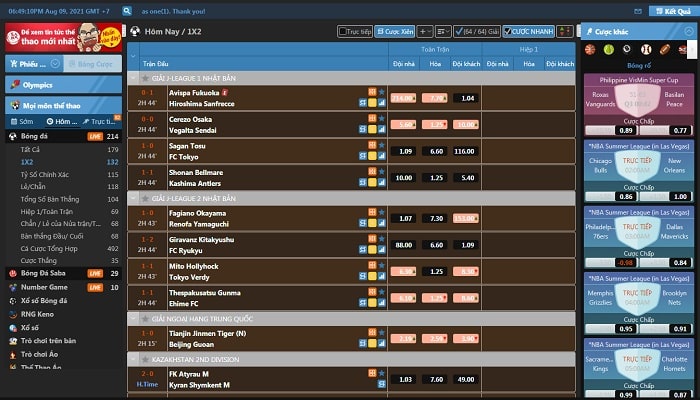Click the odds sort arrows icon in toolbar
This screenshot has height=400, width=700.
pos(565,31)
